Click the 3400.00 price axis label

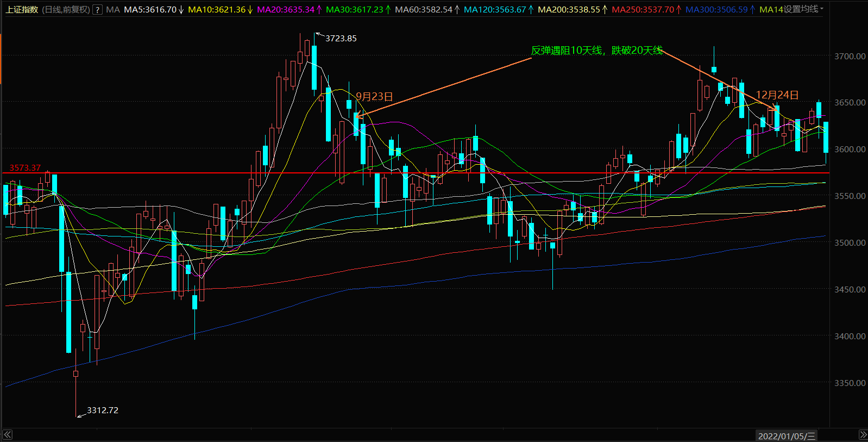click(x=850, y=336)
